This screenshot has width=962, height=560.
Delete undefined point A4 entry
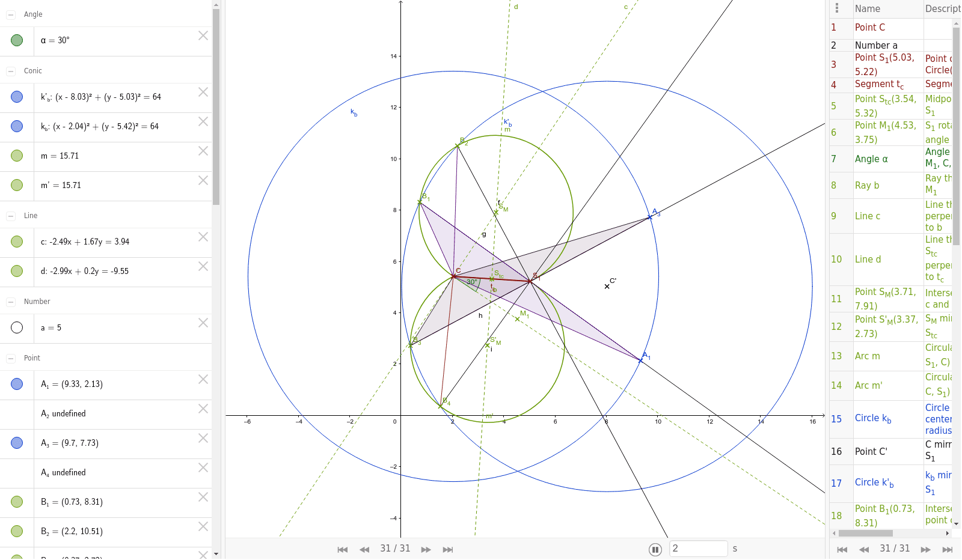tap(203, 467)
